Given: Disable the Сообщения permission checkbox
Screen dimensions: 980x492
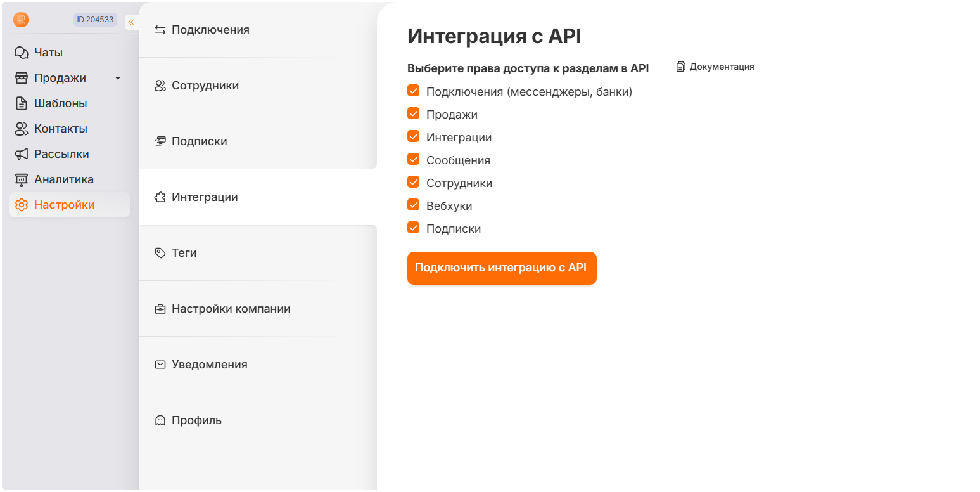Looking at the screenshot, I should [414, 160].
